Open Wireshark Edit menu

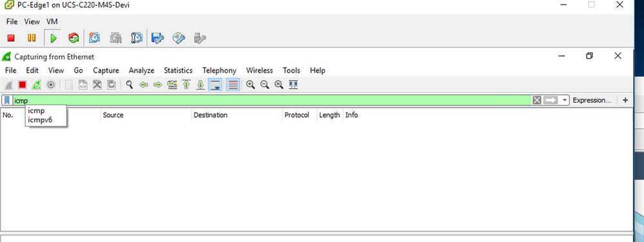(x=32, y=70)
